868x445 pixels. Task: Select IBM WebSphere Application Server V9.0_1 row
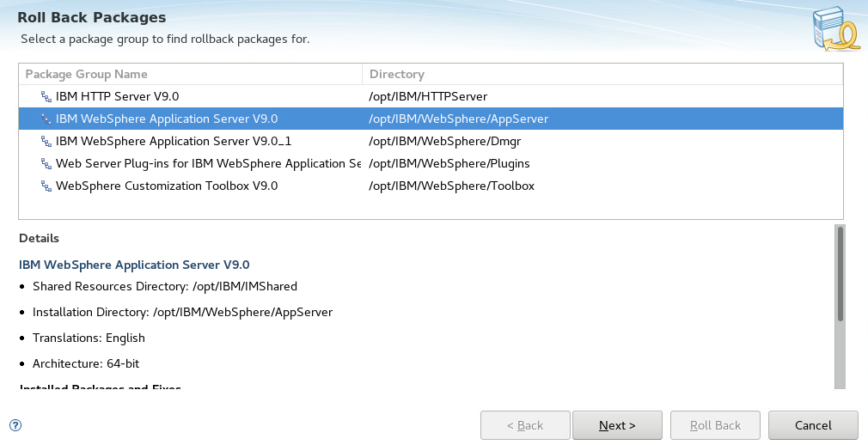(x=431, y=141)
